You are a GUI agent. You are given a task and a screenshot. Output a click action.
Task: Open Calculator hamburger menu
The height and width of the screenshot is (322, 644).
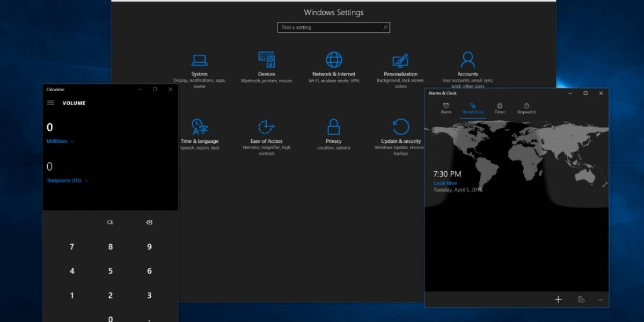click(x=51, y=103)
